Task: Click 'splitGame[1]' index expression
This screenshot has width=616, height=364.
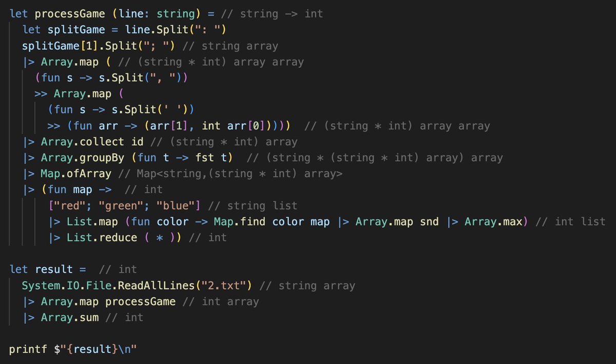Action: tap(60, 46)
